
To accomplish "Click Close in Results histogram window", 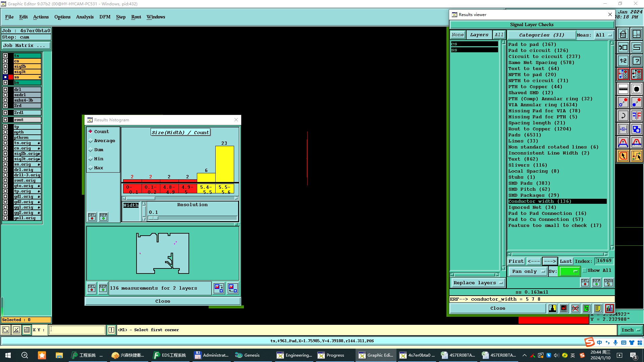I will click(x=163, y=301).
